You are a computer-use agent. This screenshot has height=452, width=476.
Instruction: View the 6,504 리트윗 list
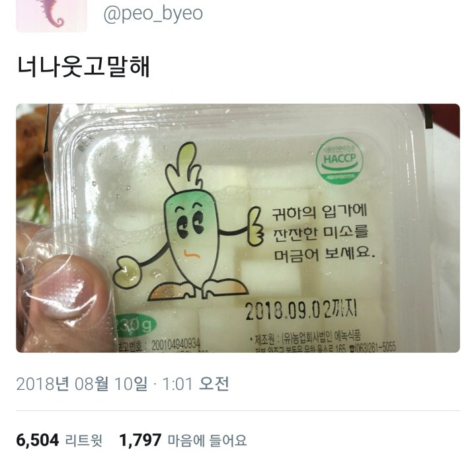pyautogui.click(x=59, y=441)
